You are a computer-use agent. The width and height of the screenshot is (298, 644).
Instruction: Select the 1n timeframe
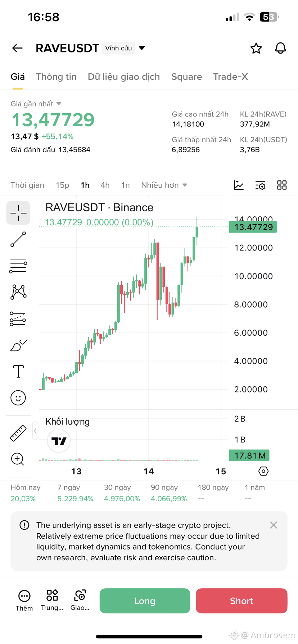tap(125, 185)
